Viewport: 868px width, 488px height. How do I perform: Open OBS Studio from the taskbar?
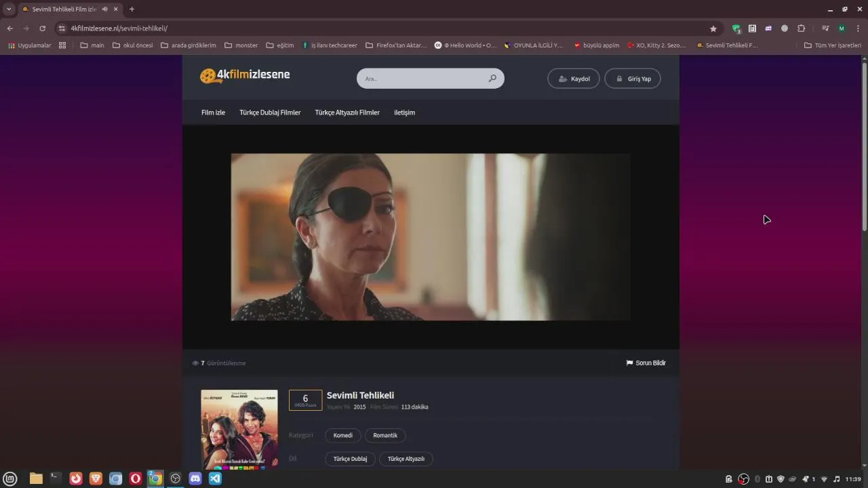[x=176, y=479]
